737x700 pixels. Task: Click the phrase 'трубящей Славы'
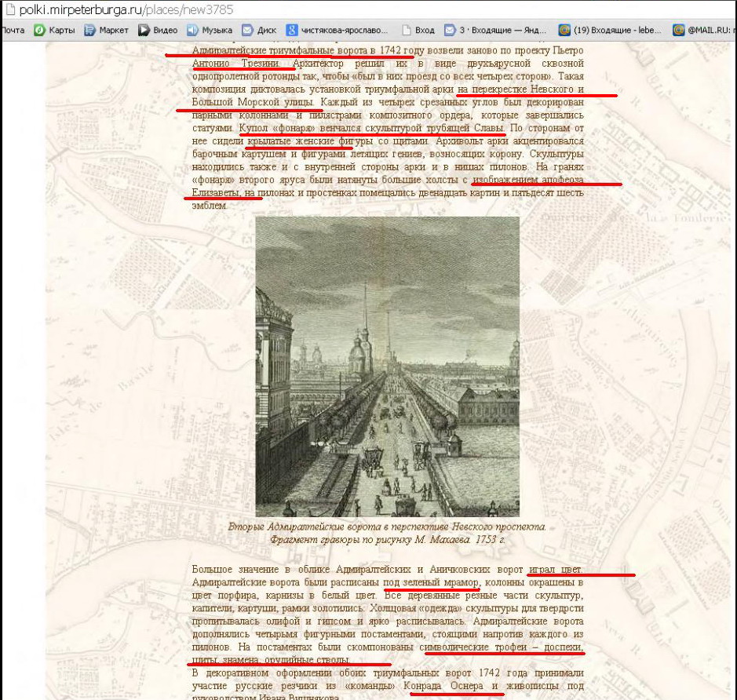465,128
